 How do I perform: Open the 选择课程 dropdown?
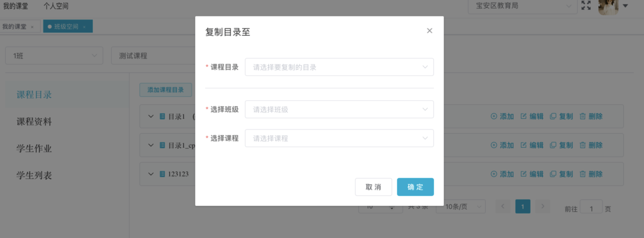339,138
